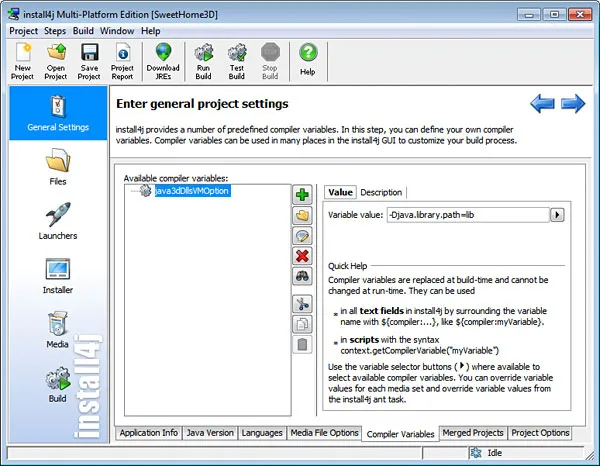The image size is (600, 466).
Task: Switch to the Languages tab
Action: coord(262,433)
